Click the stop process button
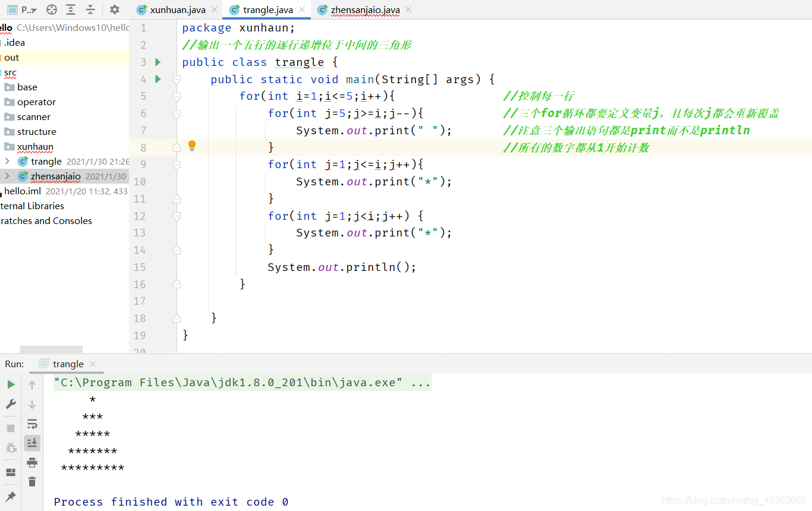Image resolution: width=812 pixels, height=511 pixels. click(11, 428)
